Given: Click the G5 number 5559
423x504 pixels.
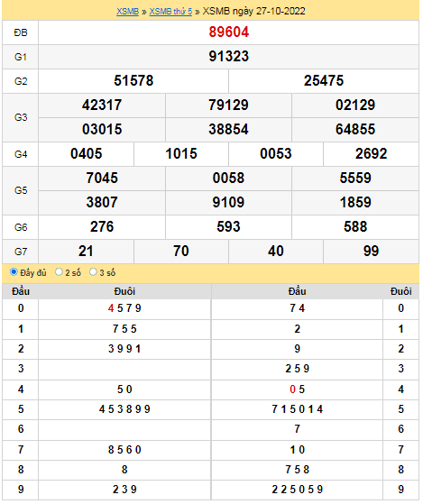Looking at the screenshot, I should click(355, 179).
